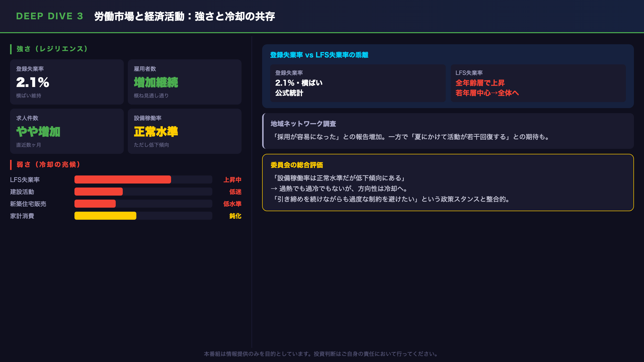The width and height of the screenshot is (644, 362).
Task: Click LFS失業率 label in the comparison panel
Action: click(x=469, y=73)
